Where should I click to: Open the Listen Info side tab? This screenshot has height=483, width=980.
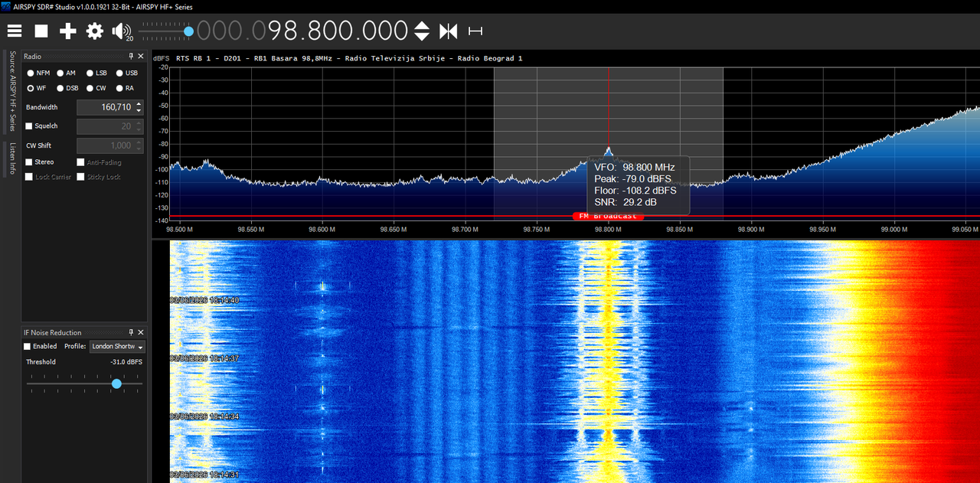point(11,158)
